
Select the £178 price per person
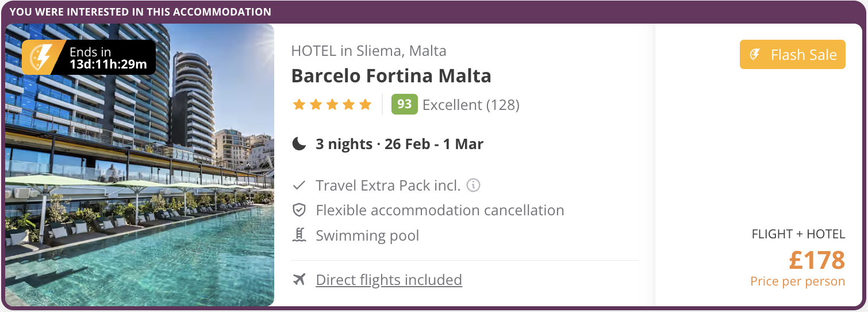(x=817, y=260)
